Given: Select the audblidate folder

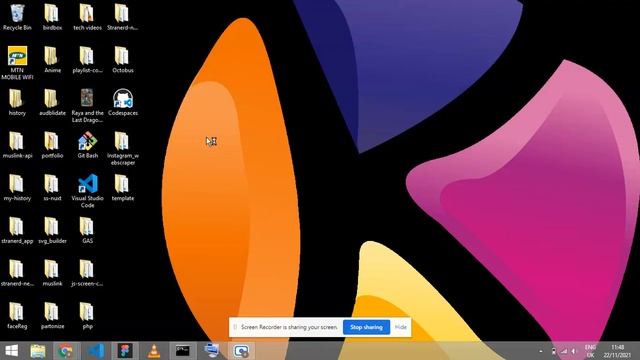Looking at the screenshot, I should click(x=52, y=103).
